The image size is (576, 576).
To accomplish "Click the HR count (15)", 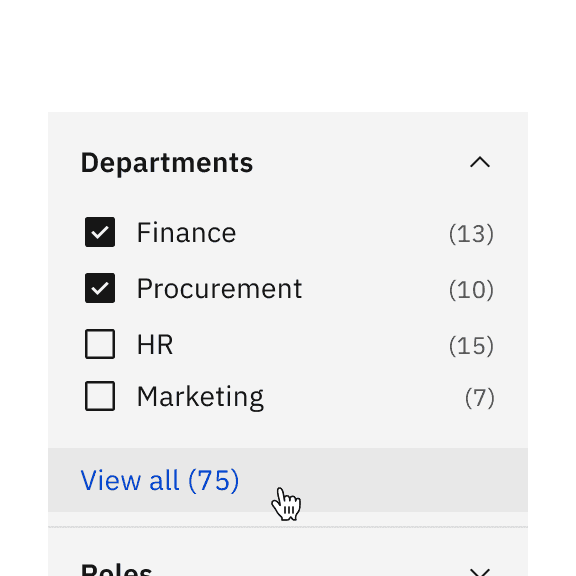I will (471, 345).
